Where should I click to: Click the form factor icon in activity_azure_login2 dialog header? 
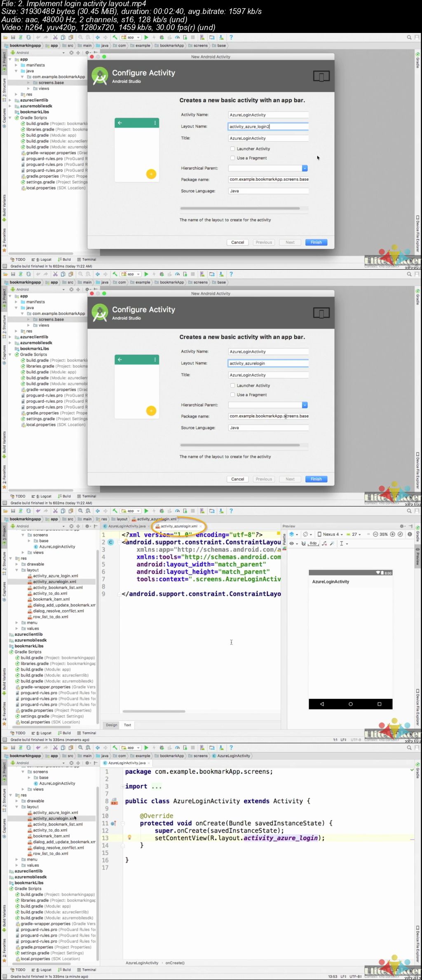tap(321, 76)
